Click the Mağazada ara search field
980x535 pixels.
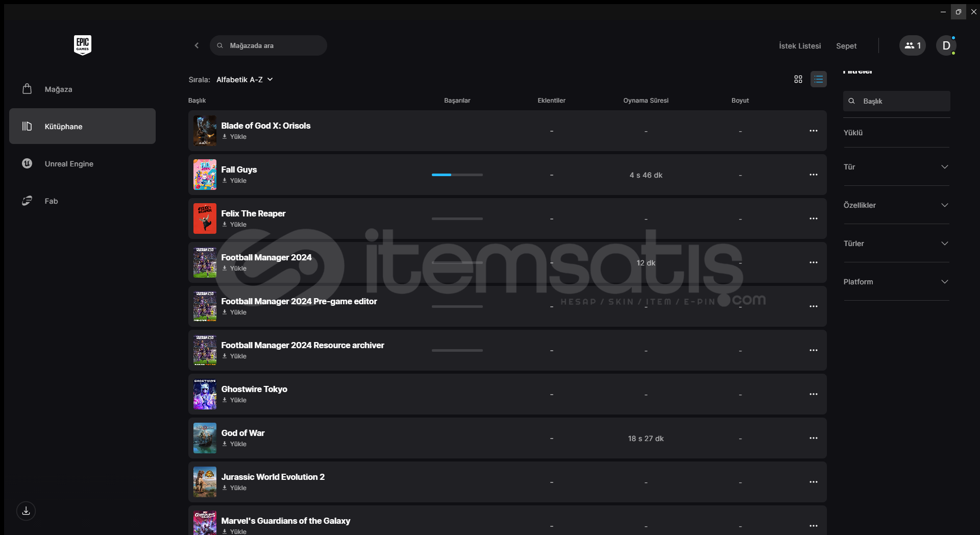pyautogui.click(x=268, y=45)
